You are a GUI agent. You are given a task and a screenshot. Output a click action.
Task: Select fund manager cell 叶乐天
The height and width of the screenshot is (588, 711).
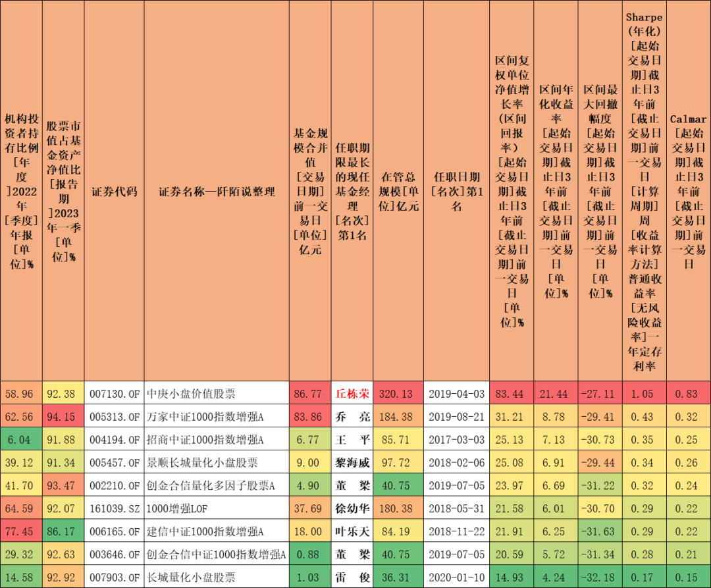pyautogui.click(x=352, y=531)
